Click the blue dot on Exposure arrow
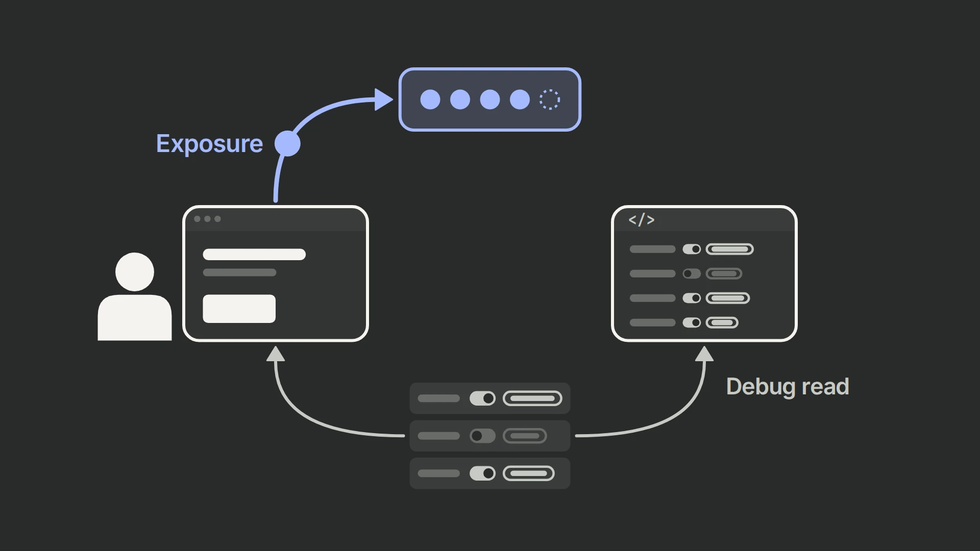The image size is (980, 551). [287, 143]
